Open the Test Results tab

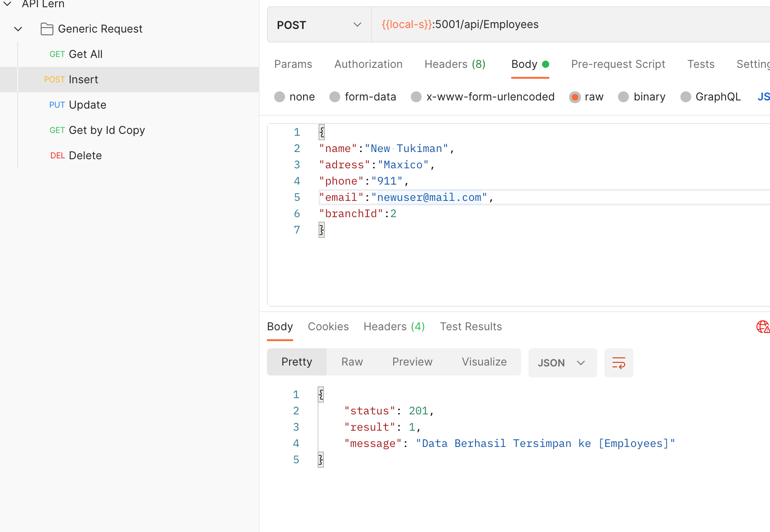(x=471, y=327)
